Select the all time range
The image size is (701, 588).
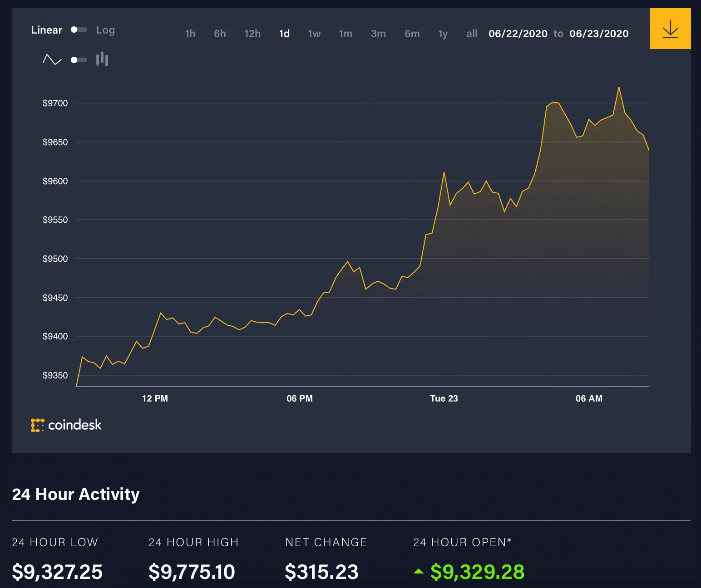tap(472, 34)
